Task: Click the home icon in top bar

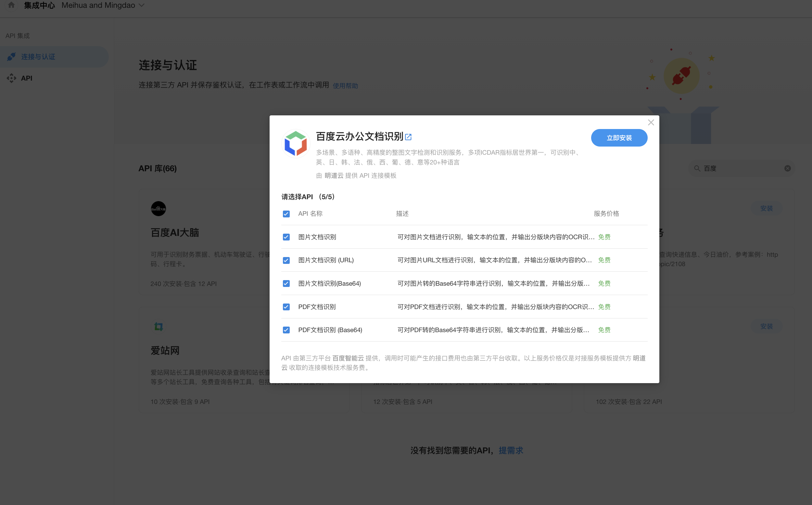Action: coord(11,5)
